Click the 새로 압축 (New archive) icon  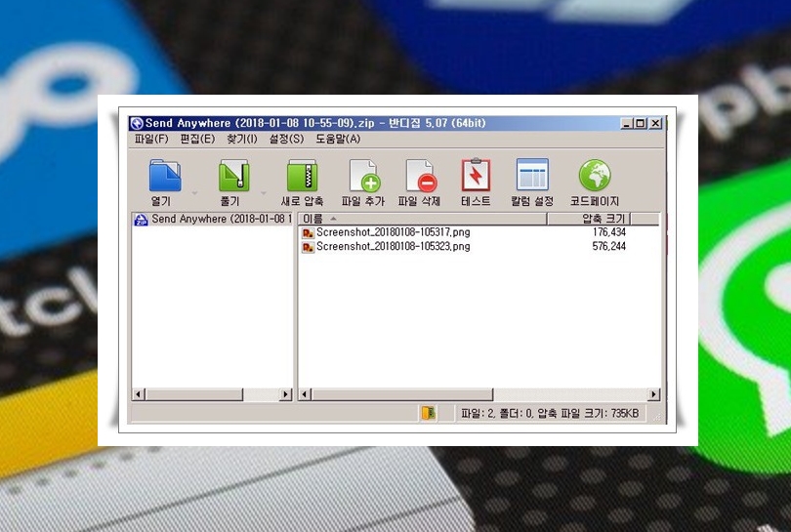pyautogui.click(x=302, y=175)
